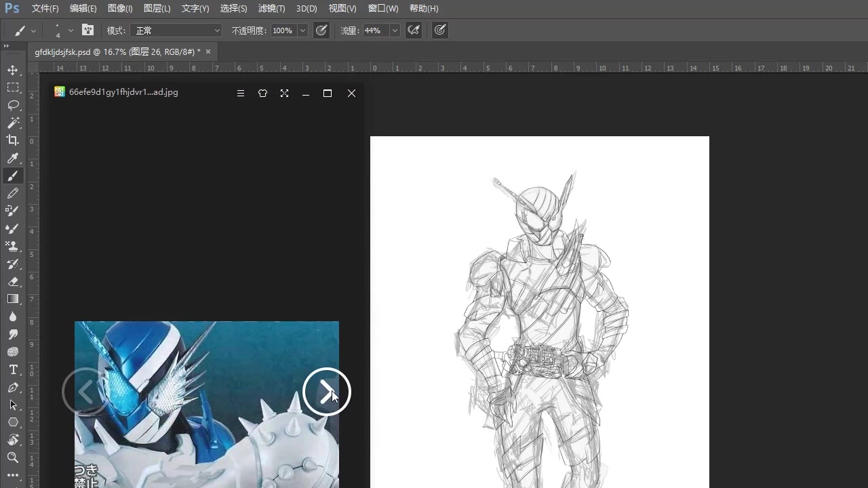Toggle pressure for opacity button
Viewport: 868px width, 488px height.
[x=321, y=30]
